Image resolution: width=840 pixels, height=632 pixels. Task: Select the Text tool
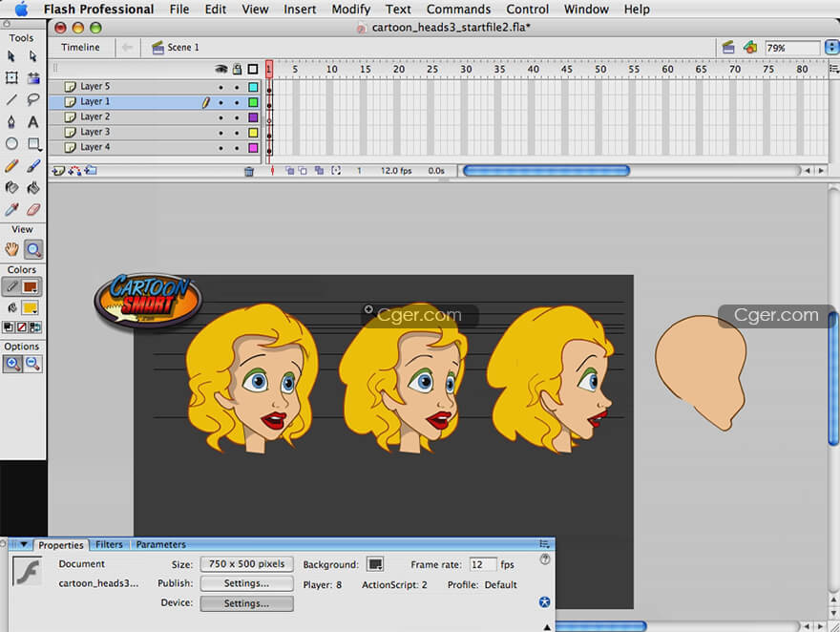coord(33,121)
